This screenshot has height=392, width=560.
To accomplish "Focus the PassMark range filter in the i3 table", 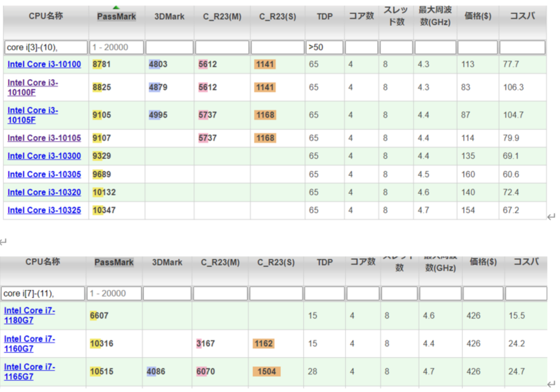I will tap(117, 48).
